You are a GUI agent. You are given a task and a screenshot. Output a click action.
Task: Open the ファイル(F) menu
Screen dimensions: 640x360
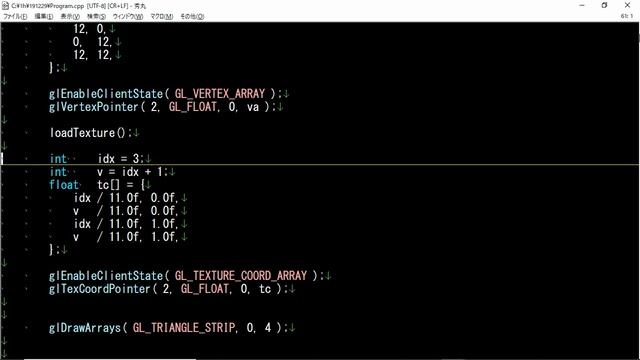tap(15, 16)
